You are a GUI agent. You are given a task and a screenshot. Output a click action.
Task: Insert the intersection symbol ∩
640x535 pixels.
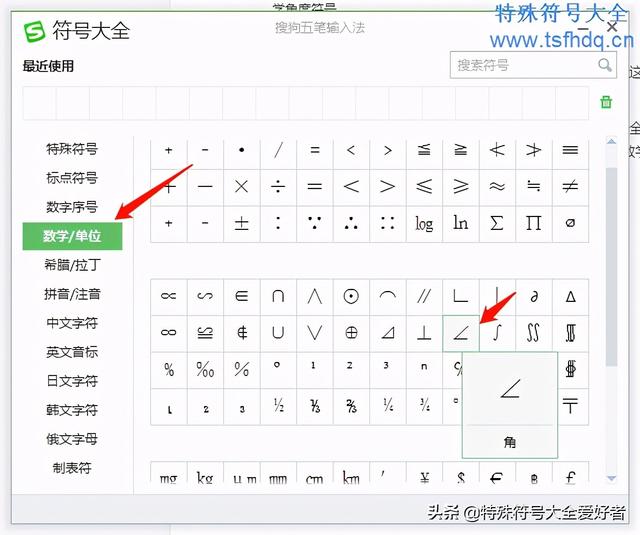coord(278,297)
